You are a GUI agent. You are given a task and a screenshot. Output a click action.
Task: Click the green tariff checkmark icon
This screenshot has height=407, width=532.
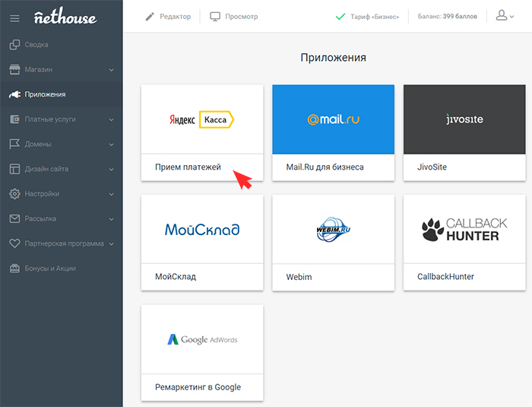pos(340,16)
